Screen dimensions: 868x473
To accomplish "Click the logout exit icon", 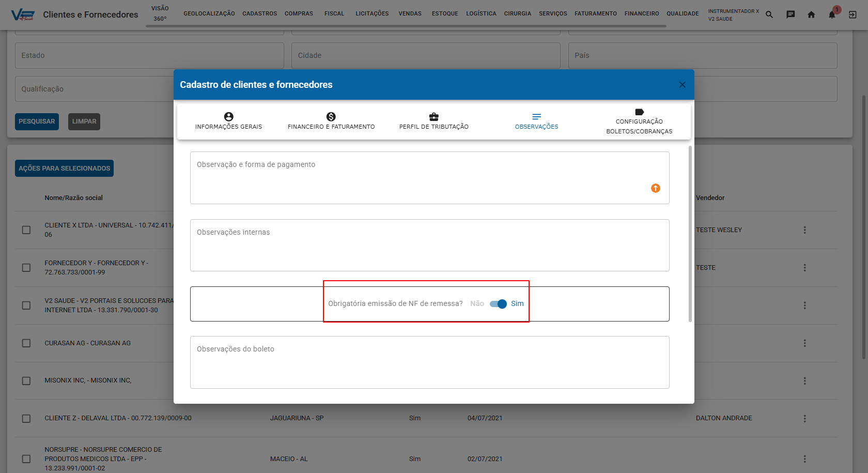I will (x=853, y=14).
